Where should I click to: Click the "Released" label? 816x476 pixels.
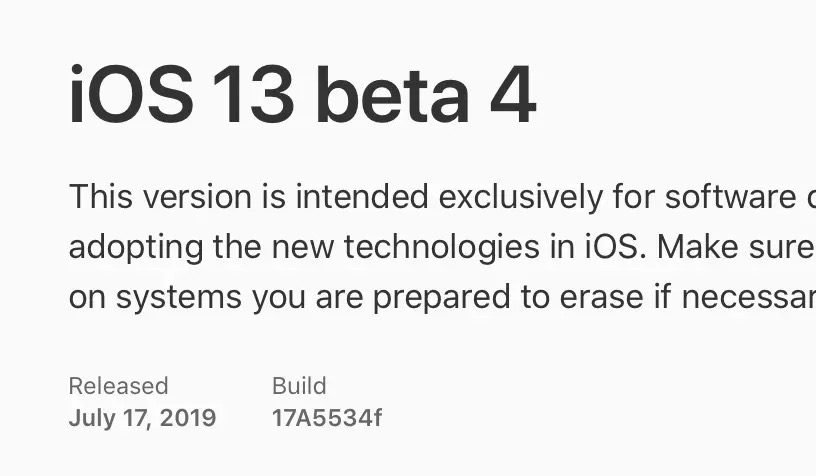[119, 386]
